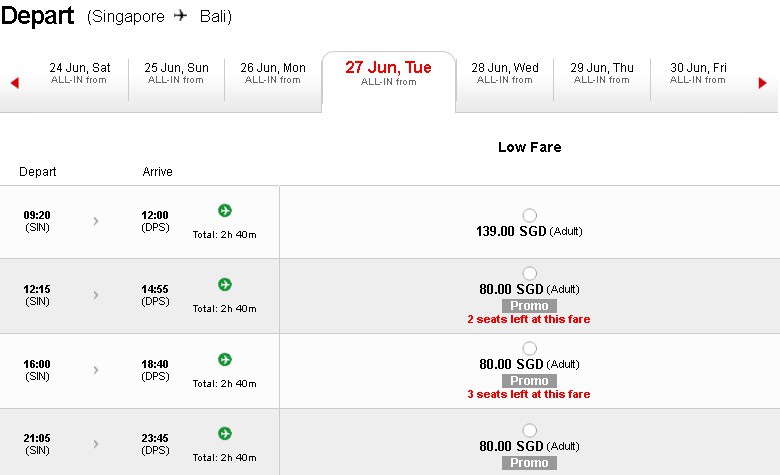Click the next dates red right arrow
The height and width of the screenshot is (475, 780).
762,83
